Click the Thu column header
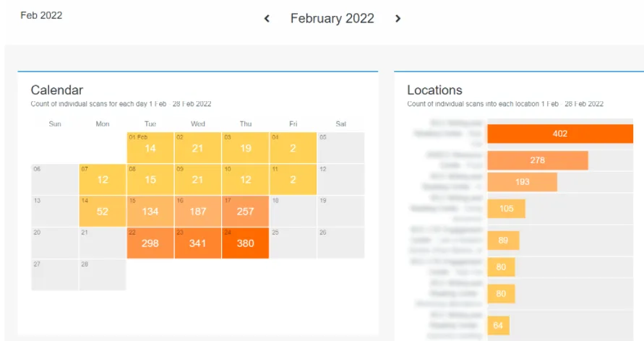The height and width of the screenshot is (341, 644). [x=246, y=124]
